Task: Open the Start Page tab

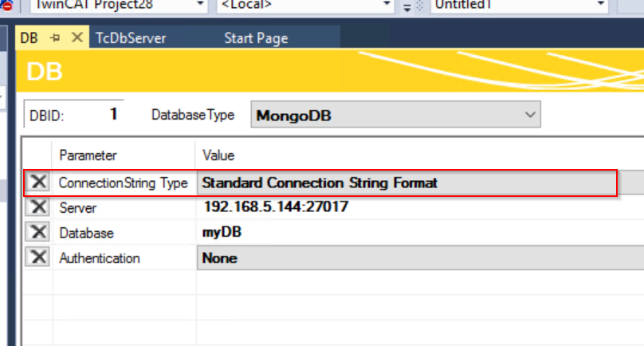Action: click(256, 38)
